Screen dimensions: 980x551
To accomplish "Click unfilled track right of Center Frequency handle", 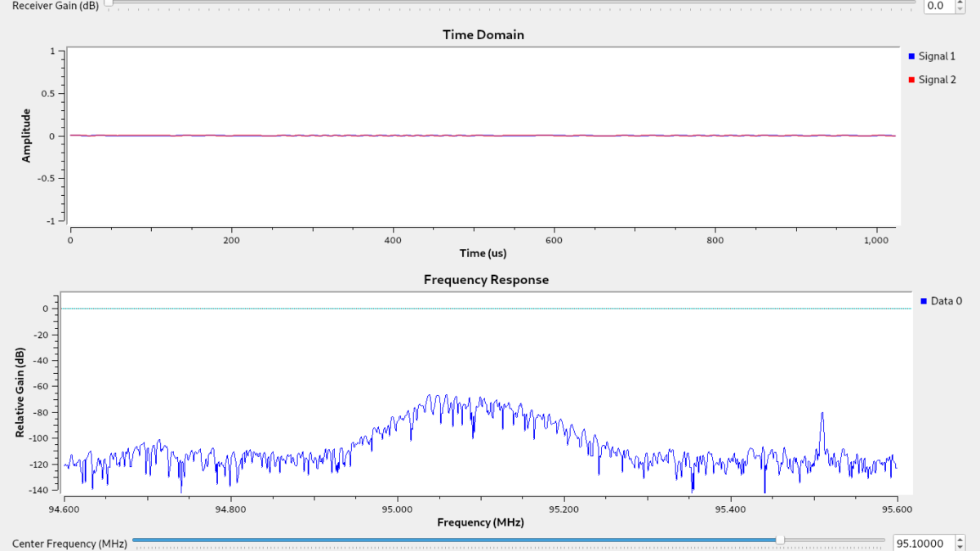I will tap(833, 540).
